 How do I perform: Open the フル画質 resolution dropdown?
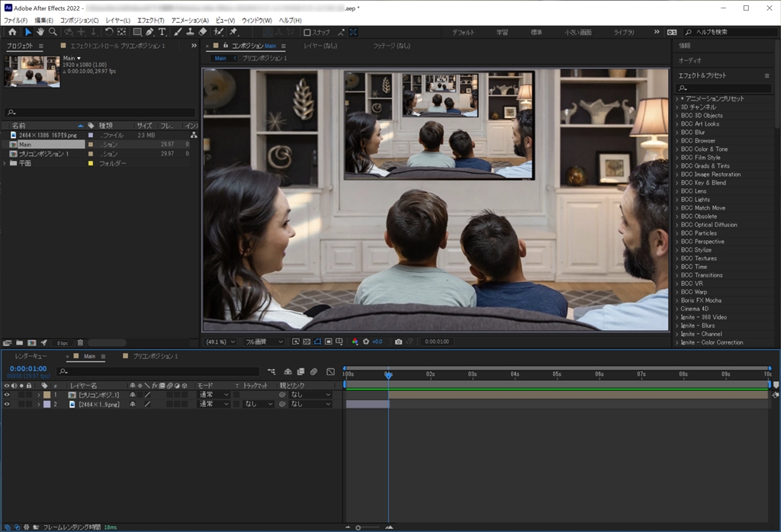(x=263, y=341)
